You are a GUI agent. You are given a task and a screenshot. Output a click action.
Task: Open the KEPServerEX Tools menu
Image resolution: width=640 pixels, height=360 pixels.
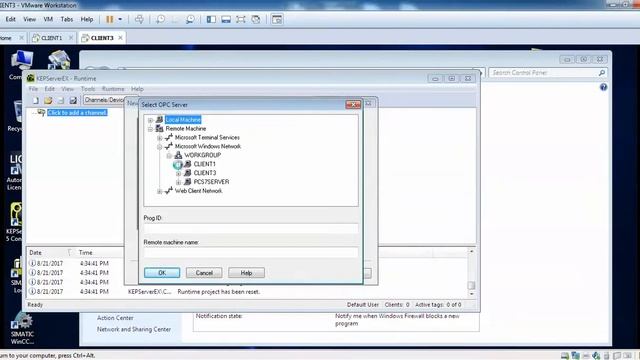(88, 89)
